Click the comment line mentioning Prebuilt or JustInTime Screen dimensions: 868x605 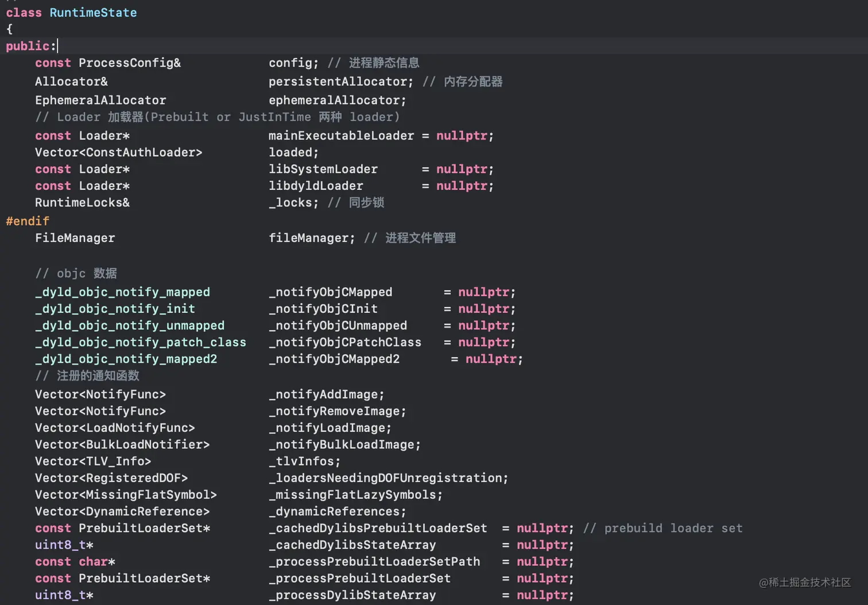coord(218,117)
